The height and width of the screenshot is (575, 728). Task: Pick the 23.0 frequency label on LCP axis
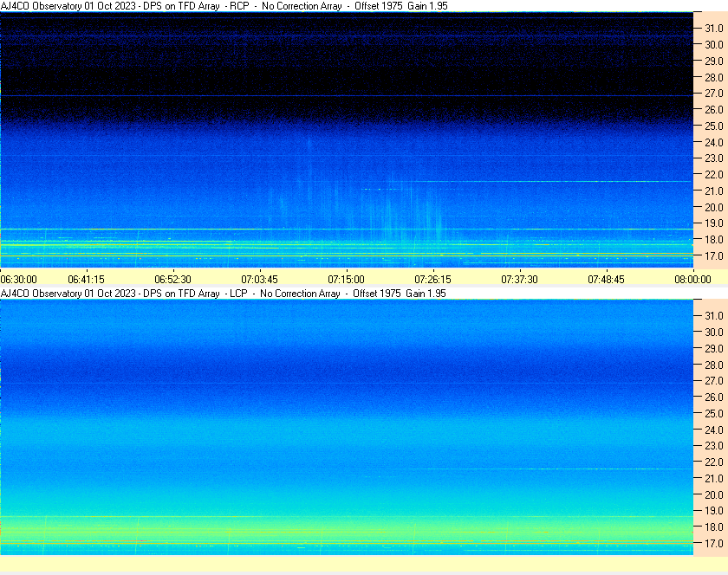click(x=714, y=445)
